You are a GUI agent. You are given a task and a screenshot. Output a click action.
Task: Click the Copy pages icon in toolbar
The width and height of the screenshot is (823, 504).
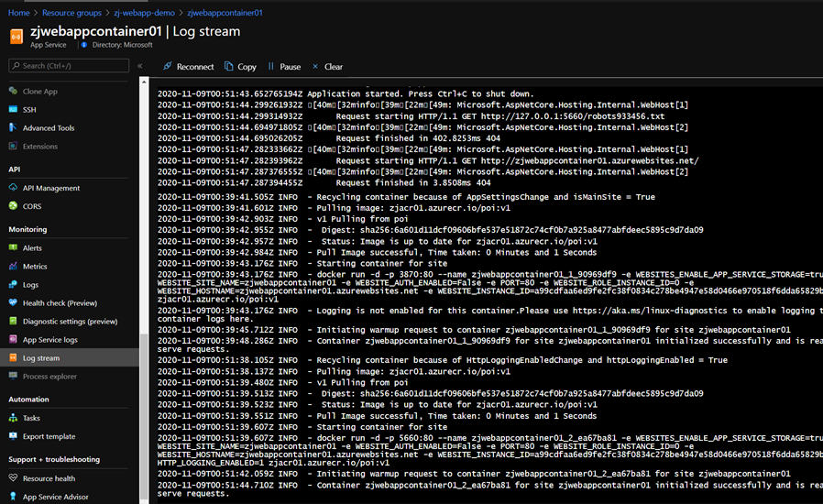229,66
